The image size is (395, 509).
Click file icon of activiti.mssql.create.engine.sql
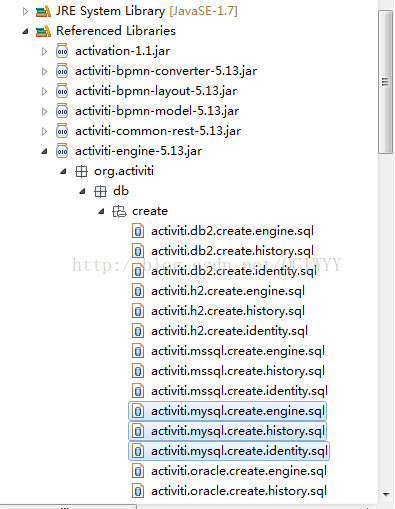click(138, 351)
